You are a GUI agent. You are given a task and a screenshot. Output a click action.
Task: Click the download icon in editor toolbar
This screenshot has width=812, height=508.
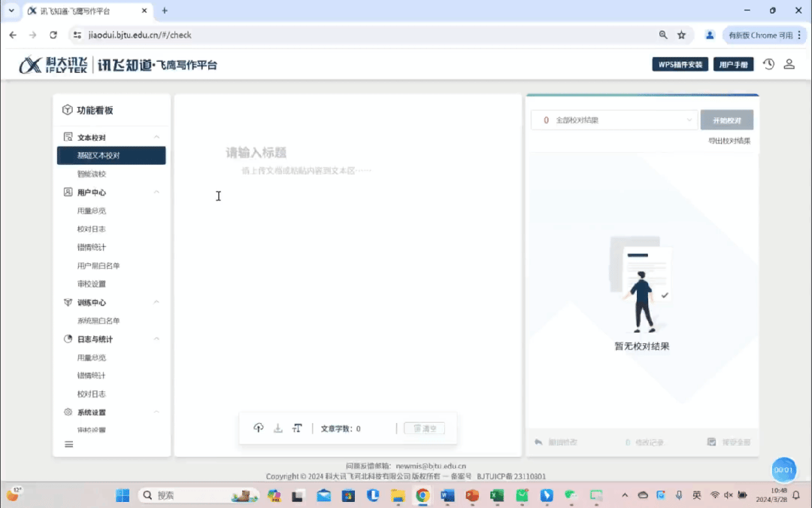278,427
